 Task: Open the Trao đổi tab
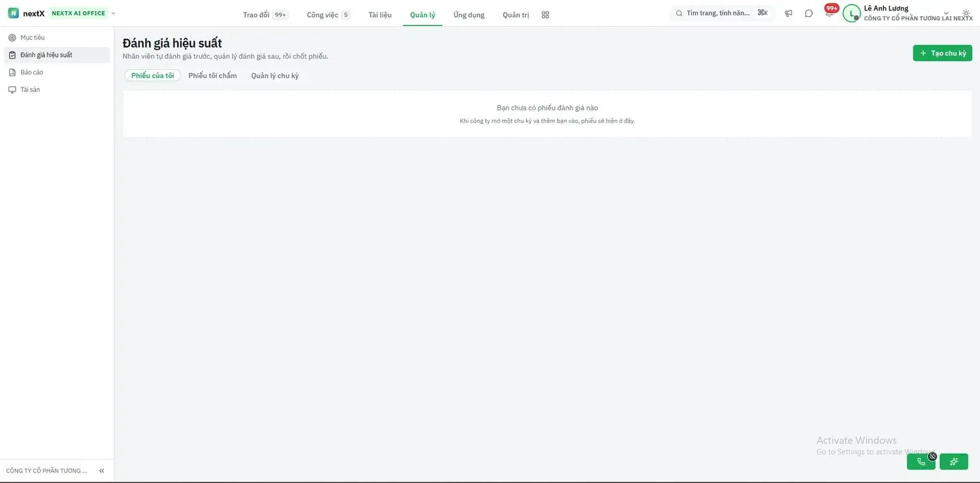(x=265, y=14)
